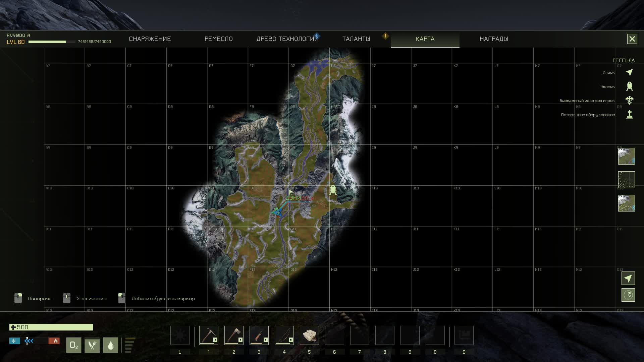
Task: Click the Добавить/удалить маркер hint text
Action: tap(163, 298)
